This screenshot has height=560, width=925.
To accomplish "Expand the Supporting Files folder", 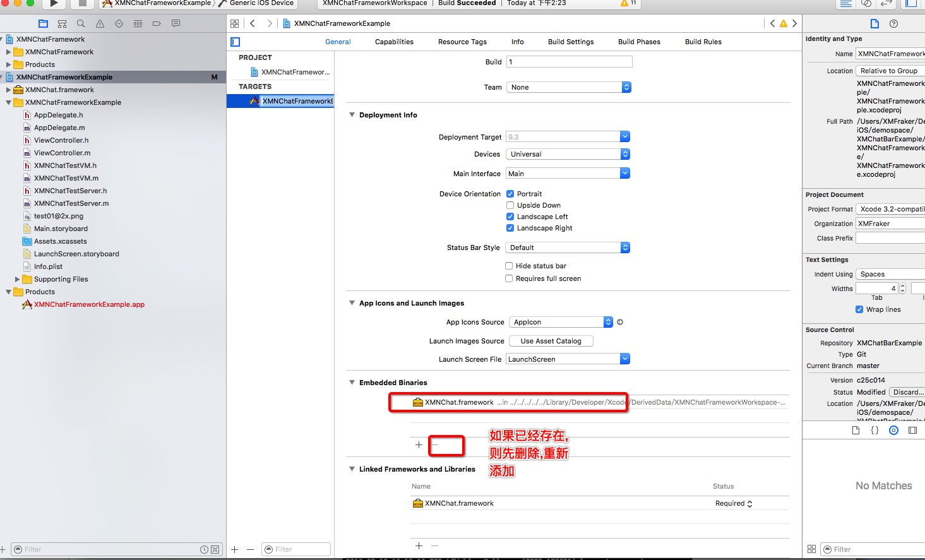I will click(18, 279).
